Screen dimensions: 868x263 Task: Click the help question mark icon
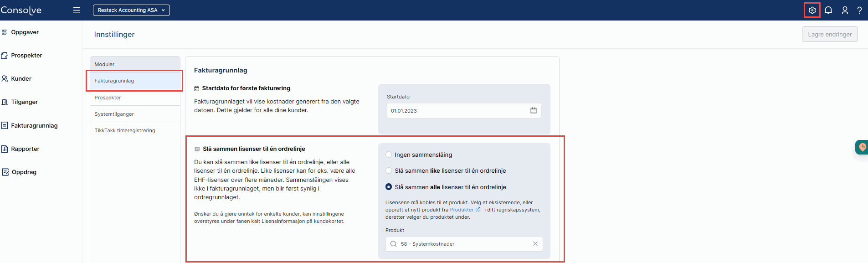click(x=859, y=10)
